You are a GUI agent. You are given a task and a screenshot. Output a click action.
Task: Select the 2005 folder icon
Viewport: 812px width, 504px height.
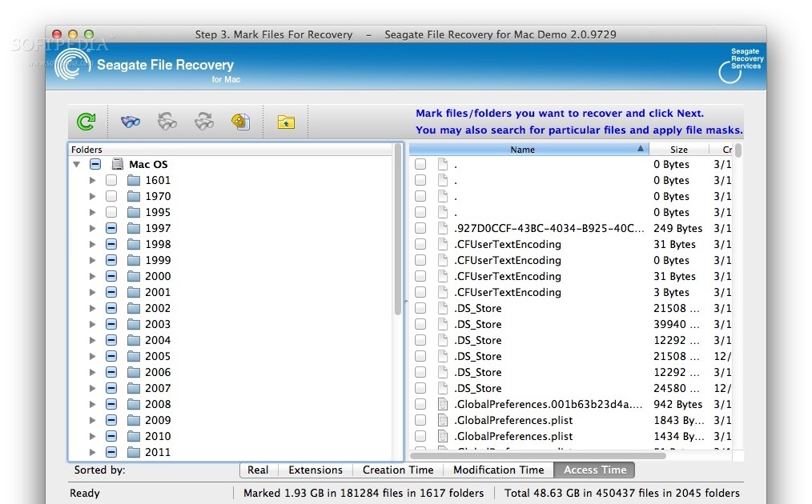[134, 356]
